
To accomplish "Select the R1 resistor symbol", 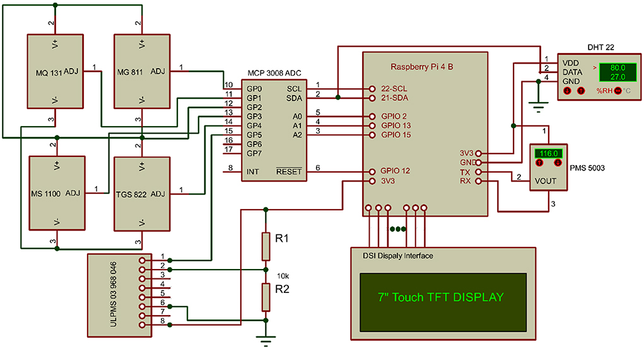I will point(266,246).
